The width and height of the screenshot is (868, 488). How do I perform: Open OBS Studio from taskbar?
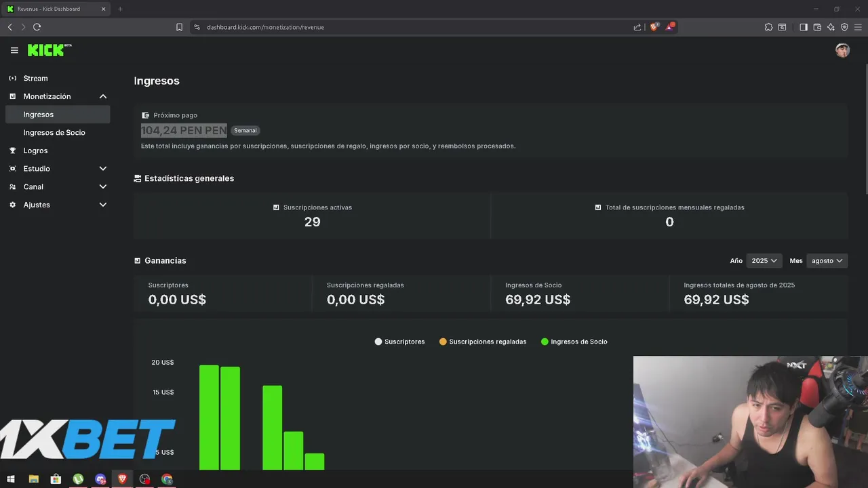144,479
